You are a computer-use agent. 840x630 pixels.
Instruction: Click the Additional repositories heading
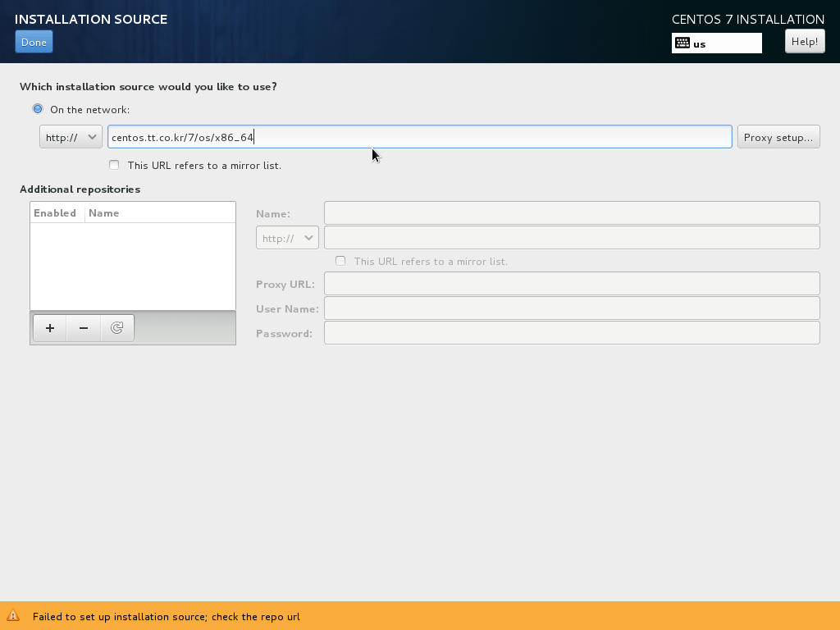tap(80, 189)
